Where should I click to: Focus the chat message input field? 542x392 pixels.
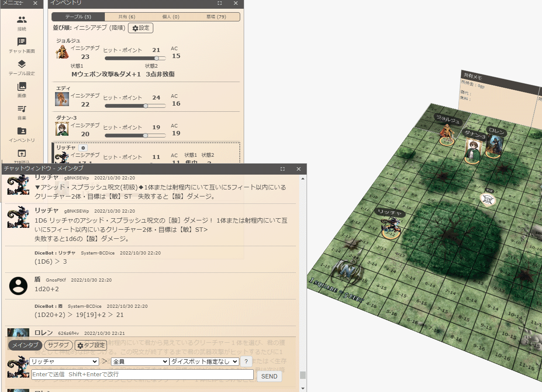click(142, 375)
